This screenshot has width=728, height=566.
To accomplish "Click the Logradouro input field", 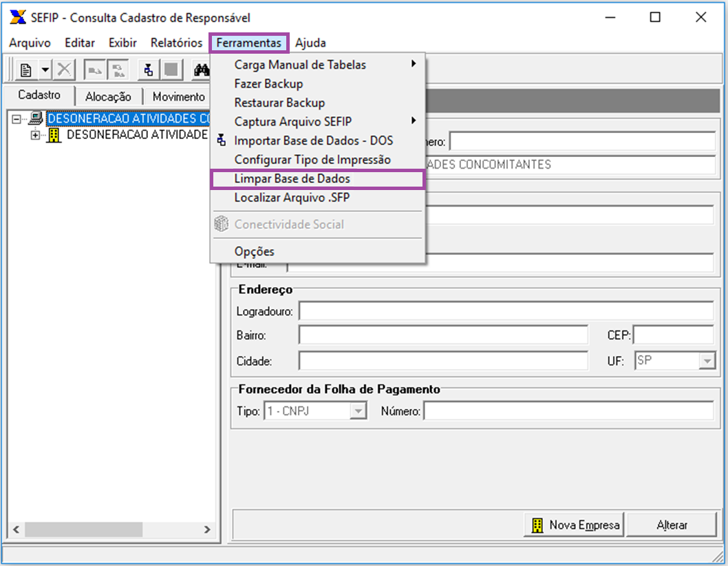I will click(506, 311).
